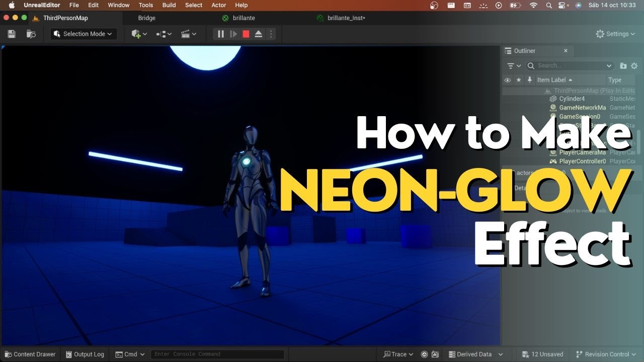Click the star column header in the Outliner
Image resolution: width=644 pixels, height=362 pixels.
[519, 80]
